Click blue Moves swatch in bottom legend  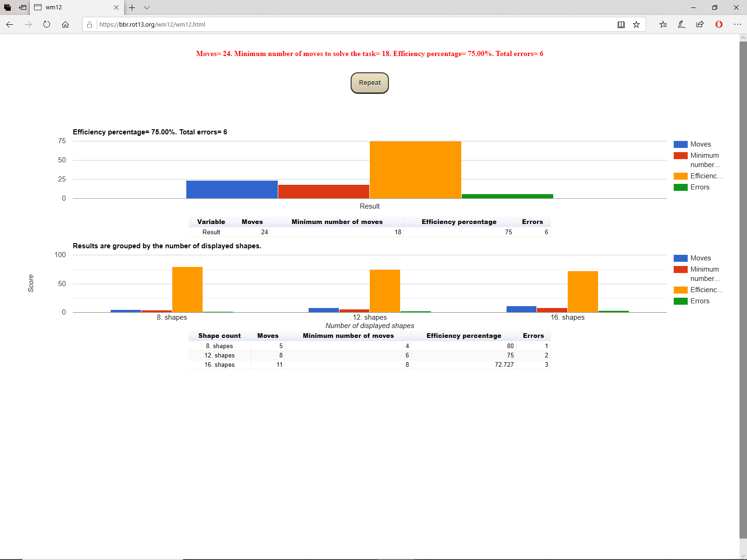(x=680, y=258)
